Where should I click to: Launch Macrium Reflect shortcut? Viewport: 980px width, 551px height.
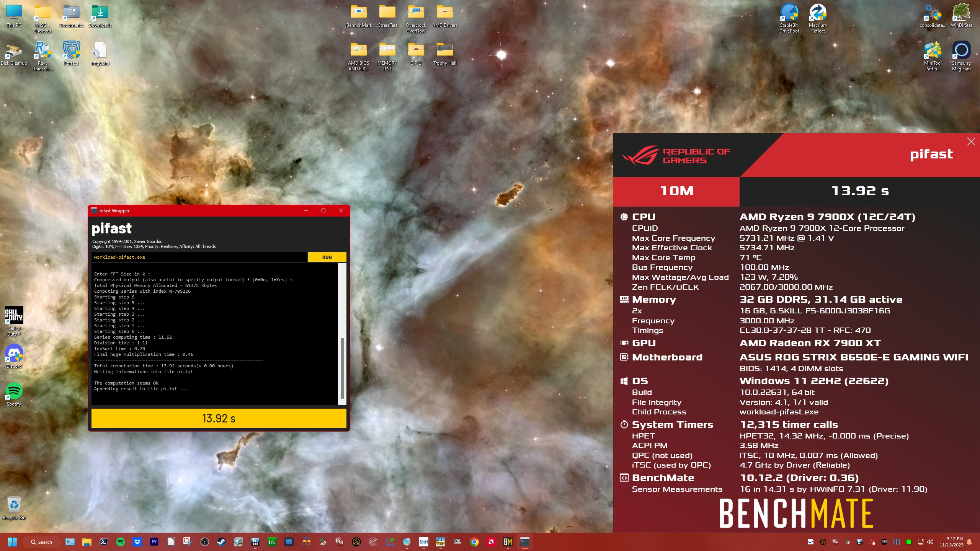(818, 18)
